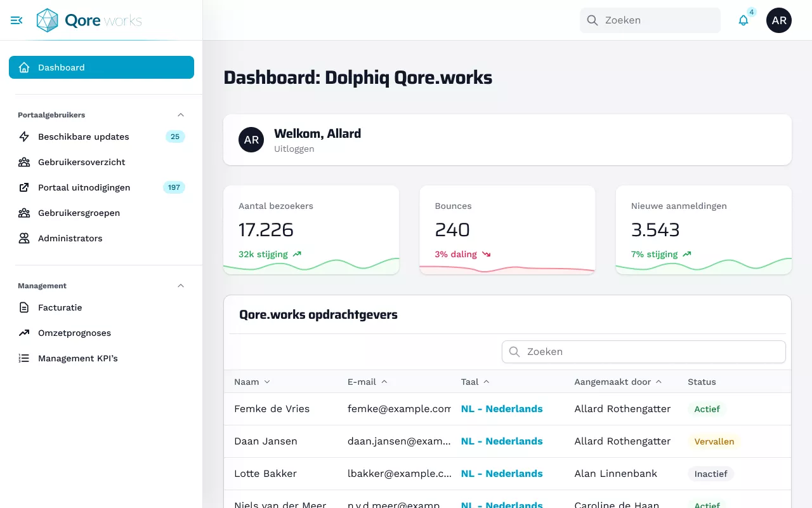Click the Omzetprognoses trend arrow icon

(24, 333)
